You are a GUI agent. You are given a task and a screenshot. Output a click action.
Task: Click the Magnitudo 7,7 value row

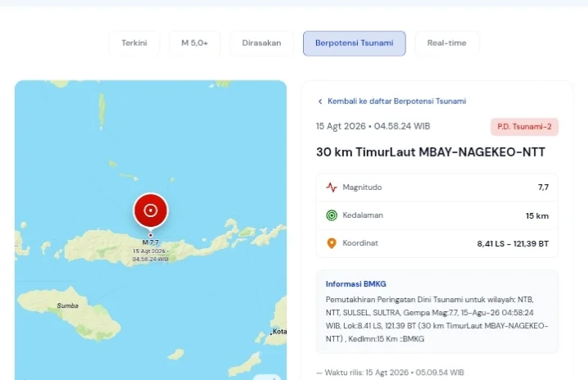point(437,188)
